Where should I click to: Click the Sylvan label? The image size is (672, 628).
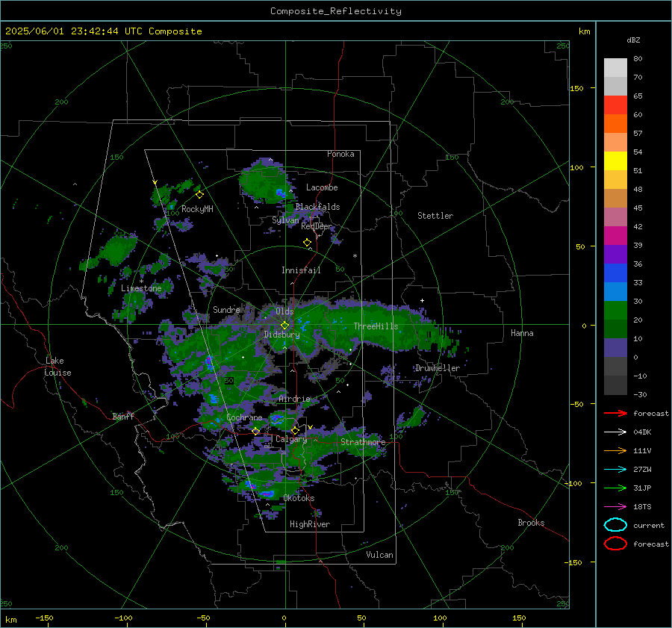tap(285, 220)
